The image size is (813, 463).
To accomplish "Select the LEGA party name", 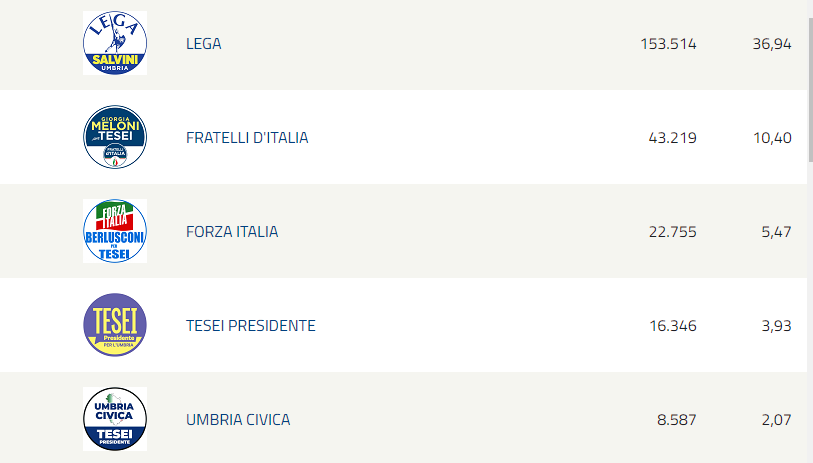I will tap(204, 44).
